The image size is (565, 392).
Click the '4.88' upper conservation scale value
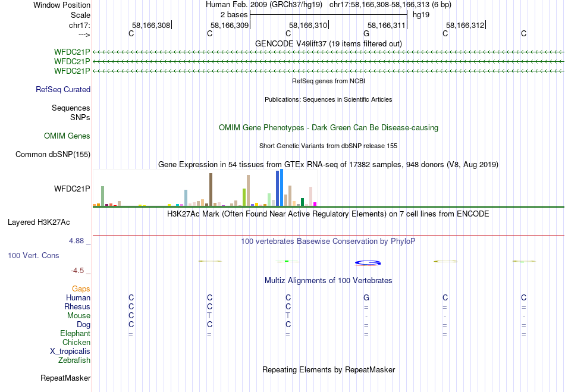[x=76, y=241]
